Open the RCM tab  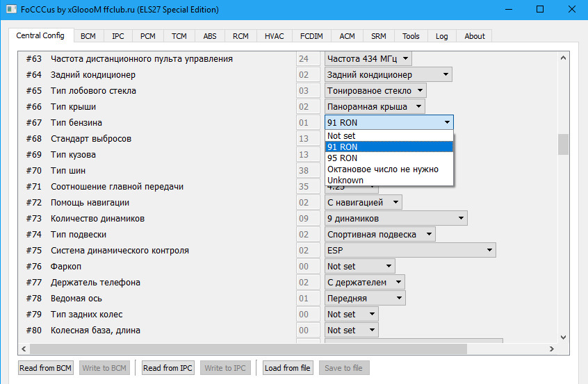240,36
